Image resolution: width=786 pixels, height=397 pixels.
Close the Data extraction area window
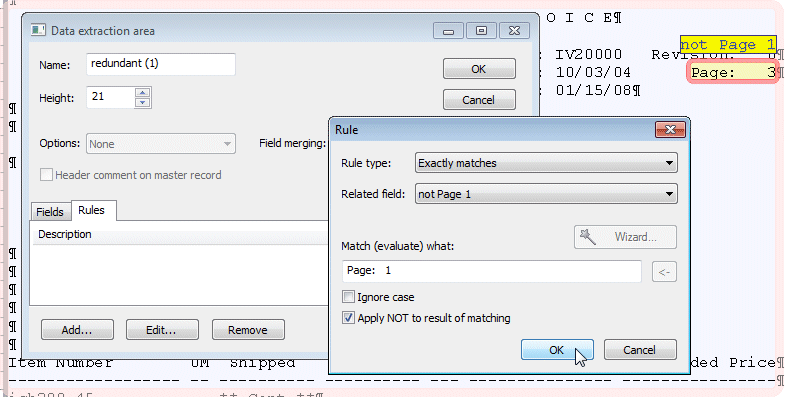[x=514, y=31]
